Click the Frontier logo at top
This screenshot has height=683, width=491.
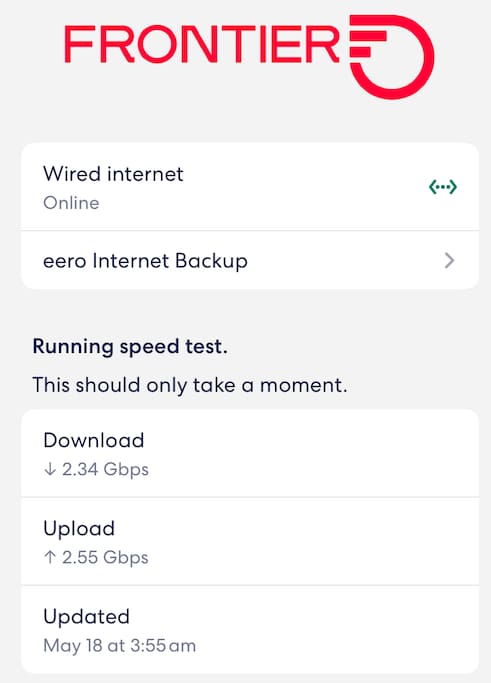click(x=249, y=56)
